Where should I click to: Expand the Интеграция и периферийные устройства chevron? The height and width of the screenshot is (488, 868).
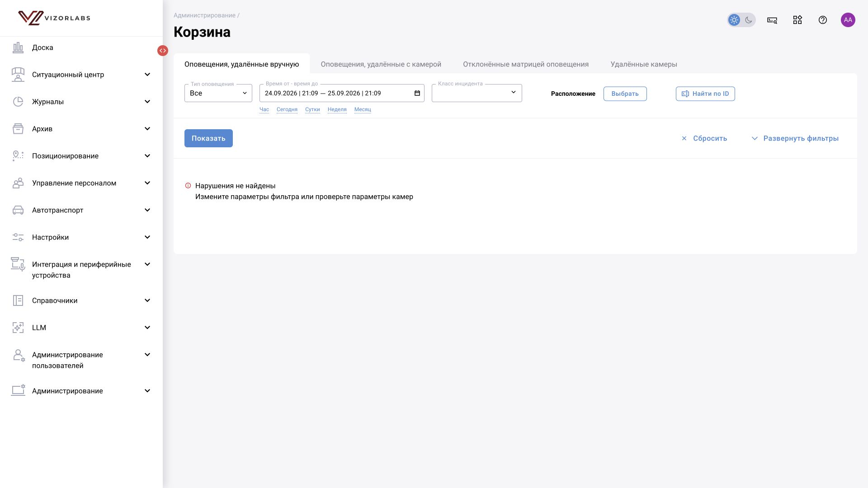pos(147,264)
